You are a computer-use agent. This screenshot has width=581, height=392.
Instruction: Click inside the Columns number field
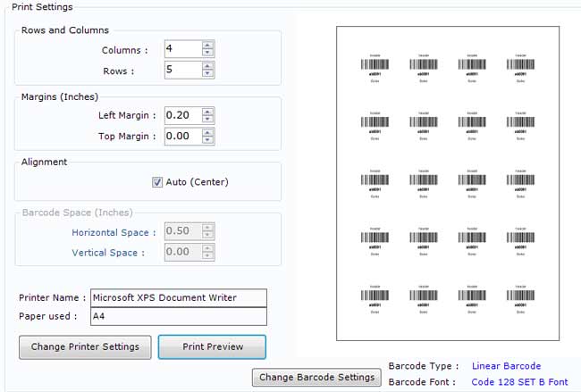(183, 49)
